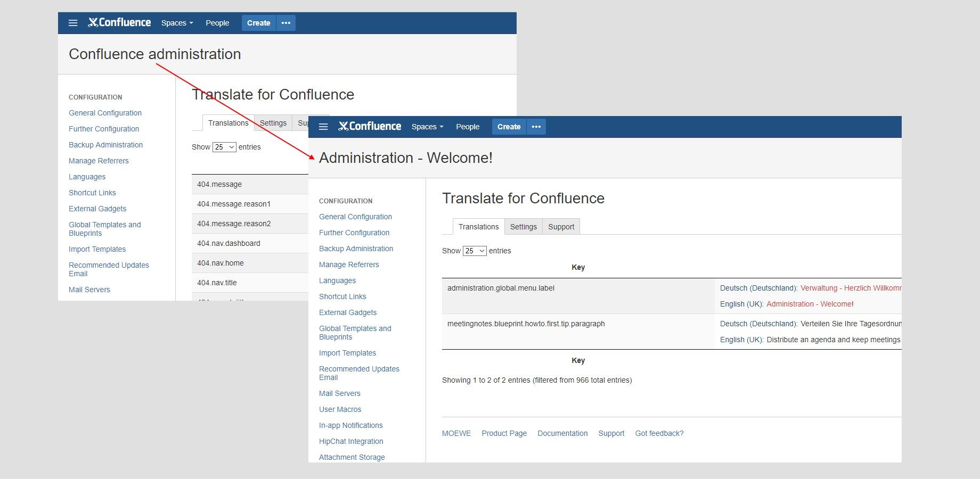Open Mail Servers in back window sidebar
The width and height of the screenshot is (980, 479).
click(89, 290)
